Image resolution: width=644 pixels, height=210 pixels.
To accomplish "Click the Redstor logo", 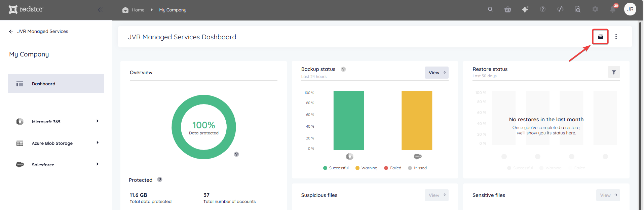I will point(26,9).
